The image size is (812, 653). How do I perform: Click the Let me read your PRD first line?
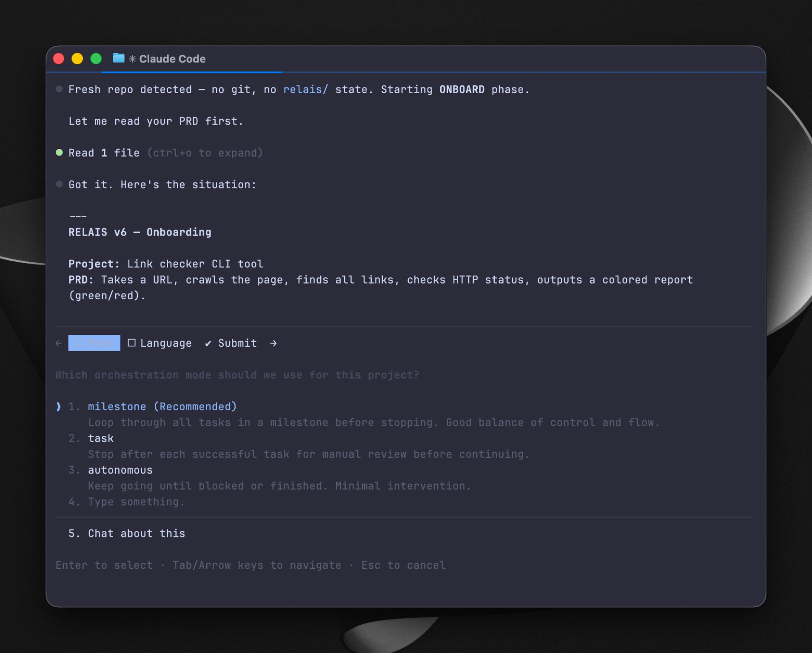(156, 121)
